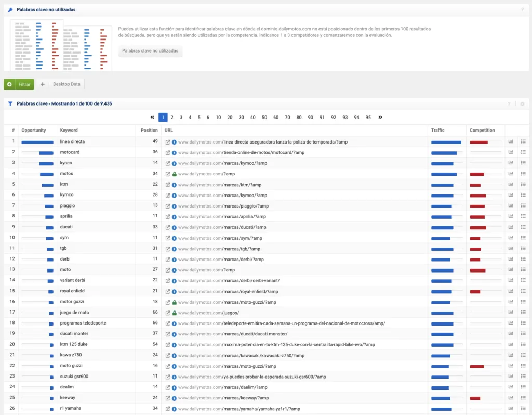532x415 pixels.
Task: Click position value 54 in ktm 125 duke row
Action: pos(155,344)
